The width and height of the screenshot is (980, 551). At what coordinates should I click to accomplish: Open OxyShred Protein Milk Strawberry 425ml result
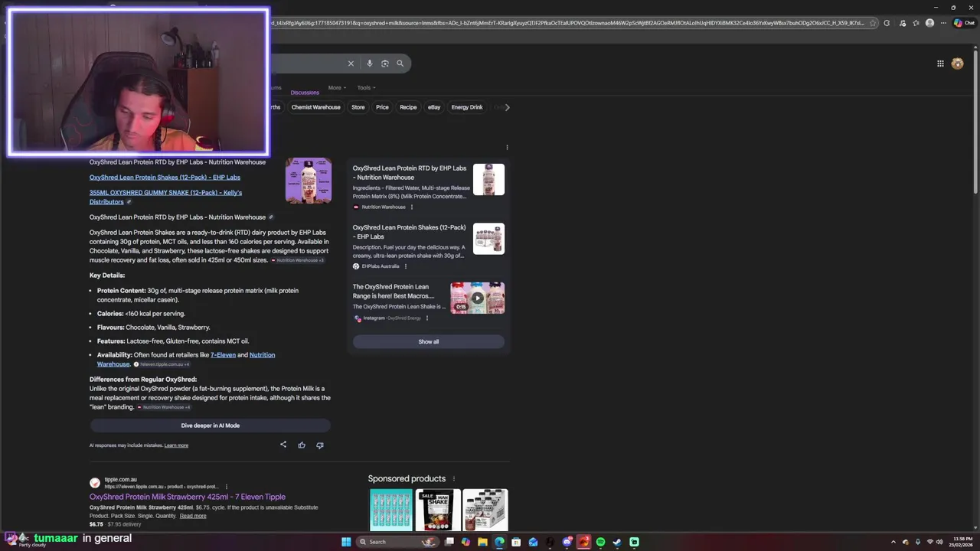coord(188,497)
